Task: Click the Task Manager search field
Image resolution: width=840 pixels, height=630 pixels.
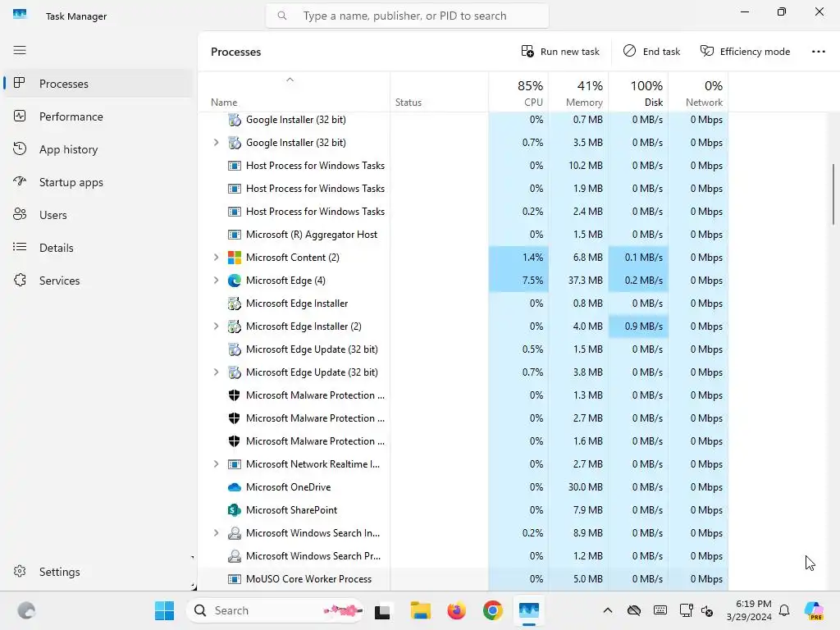Action: (x=407, y=16)
